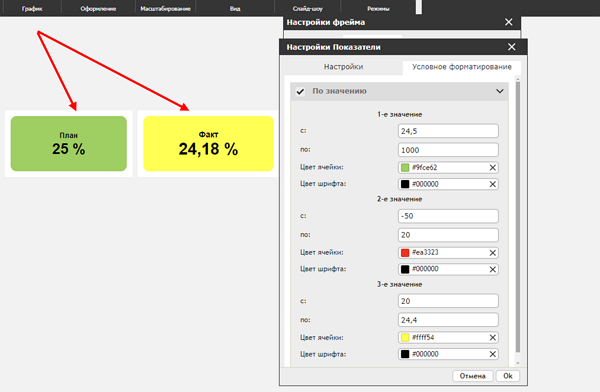Confirm with the Ok button

(508, 376)
